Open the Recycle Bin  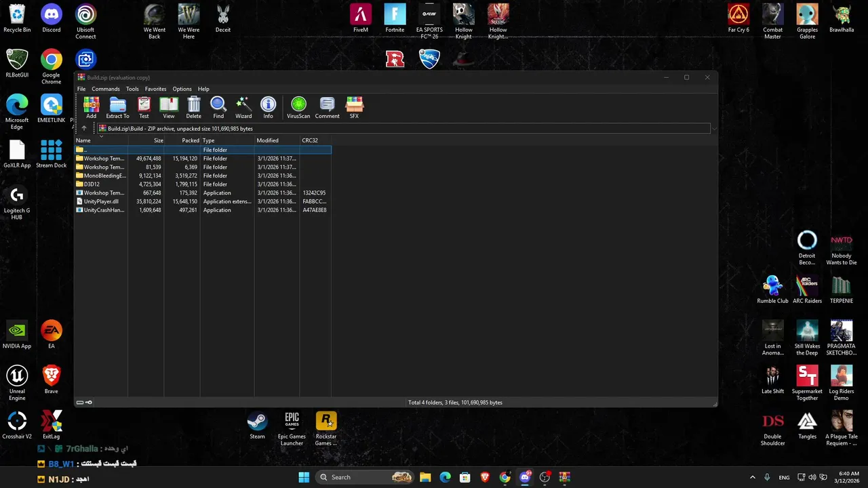click(x=17, y=19)
